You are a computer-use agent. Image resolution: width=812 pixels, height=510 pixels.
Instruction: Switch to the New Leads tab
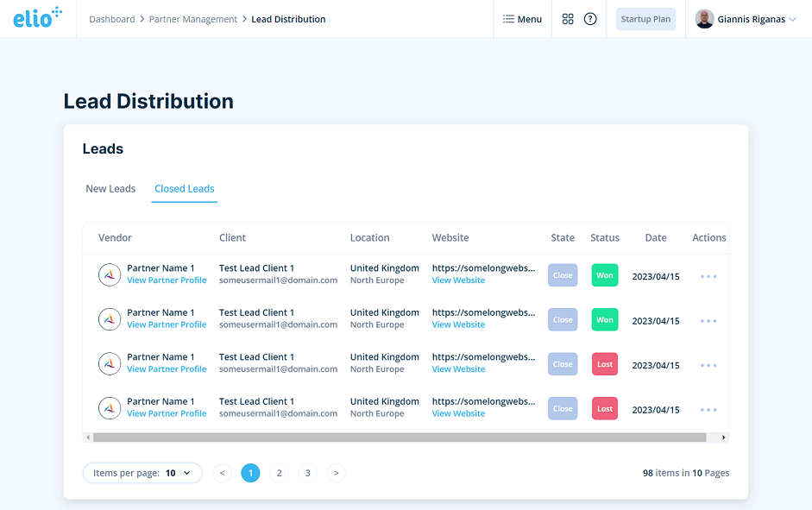click(x=110, y=189)
